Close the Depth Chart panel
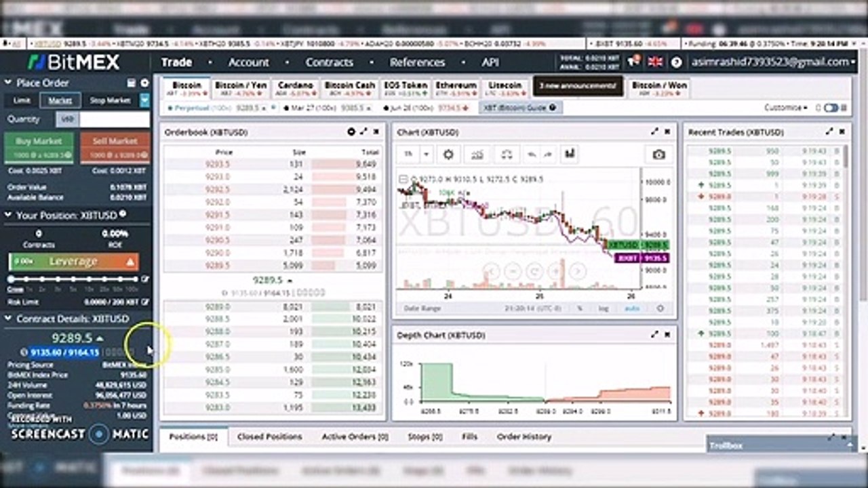Screen dimensions: 868x488 tap(667, 334)
